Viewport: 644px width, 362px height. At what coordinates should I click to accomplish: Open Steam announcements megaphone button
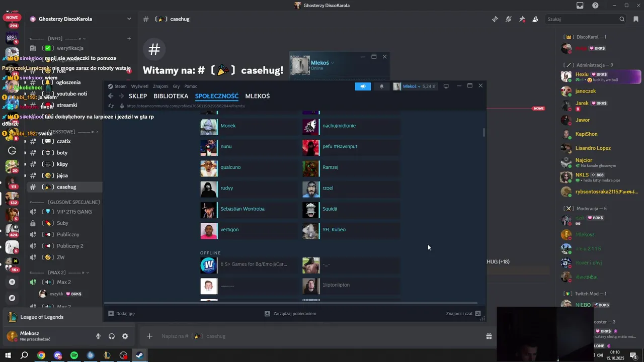click(362, 86)
